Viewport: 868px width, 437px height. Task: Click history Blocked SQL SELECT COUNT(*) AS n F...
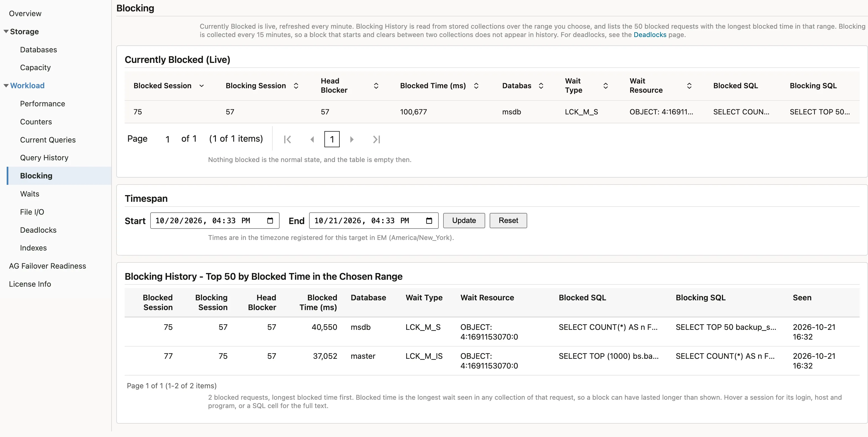[608, 327]
